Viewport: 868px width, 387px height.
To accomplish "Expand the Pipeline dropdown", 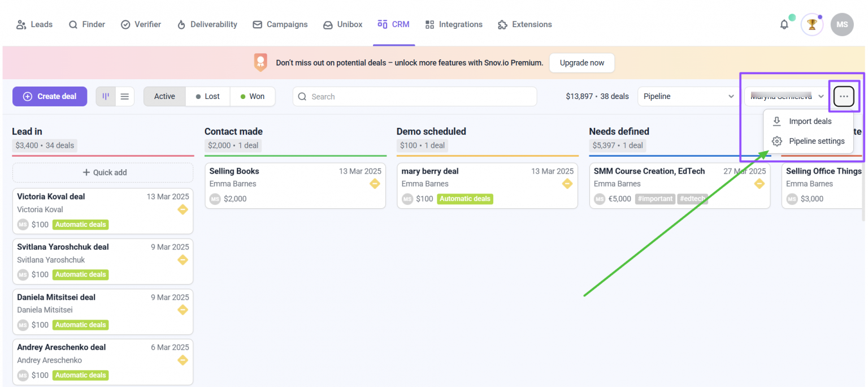I will coord(688,97).
